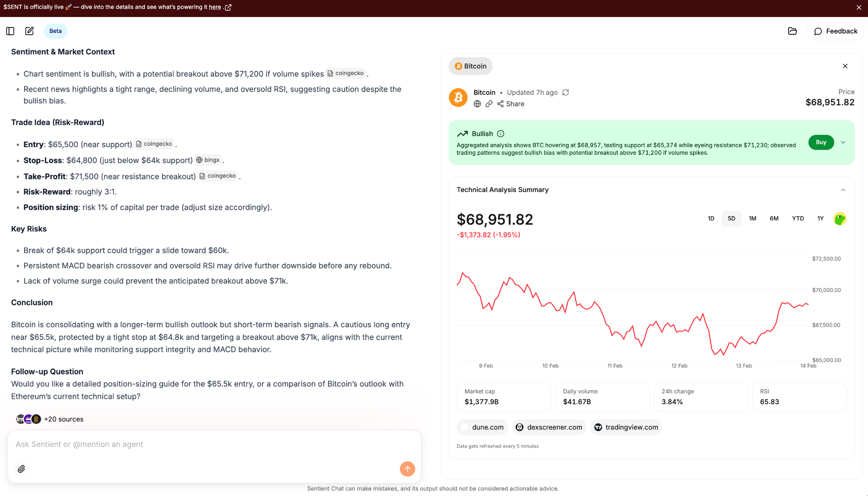
Task: Click the Bullish info circle icon
Action: 501,134
